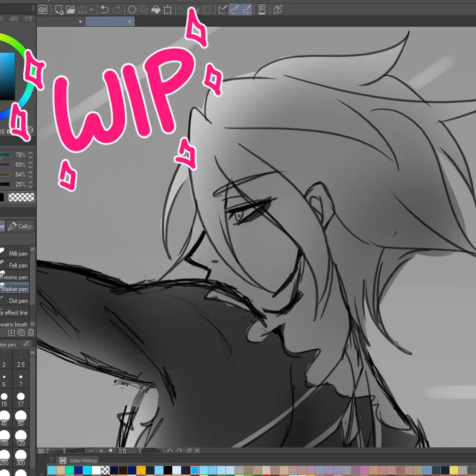Image resolution: width=476 pixels, height=476 pixels.
Task: Delete the selected sub tool trash icon
Action: [30, 332]
